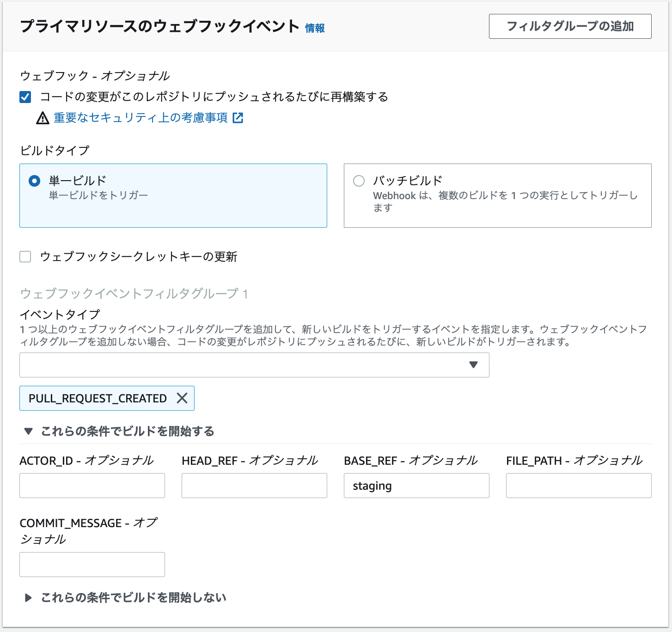The width and height of the screenshot is (672, 632).
Task: Open the イベントタイプ dropdown
Action: [x=254, y=365]
